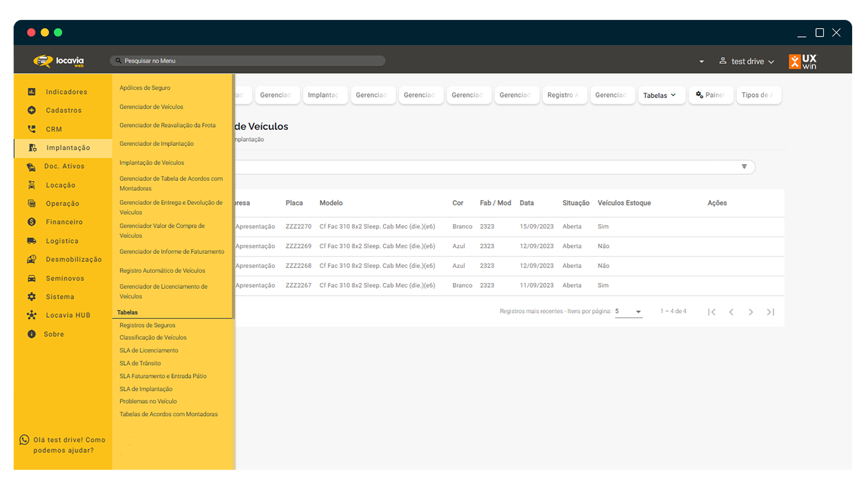Image resolution: width=868 pixels, height=488 pixels.
Task: Open Gerenciador de Implantação menu item
Action: point(156,144)
